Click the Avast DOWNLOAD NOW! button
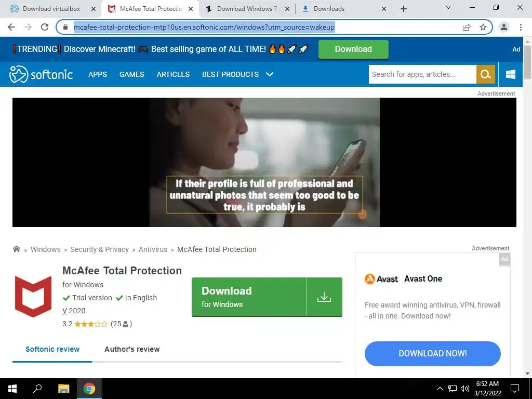Screen dimensions: 532x399 [x=433, y=353]
